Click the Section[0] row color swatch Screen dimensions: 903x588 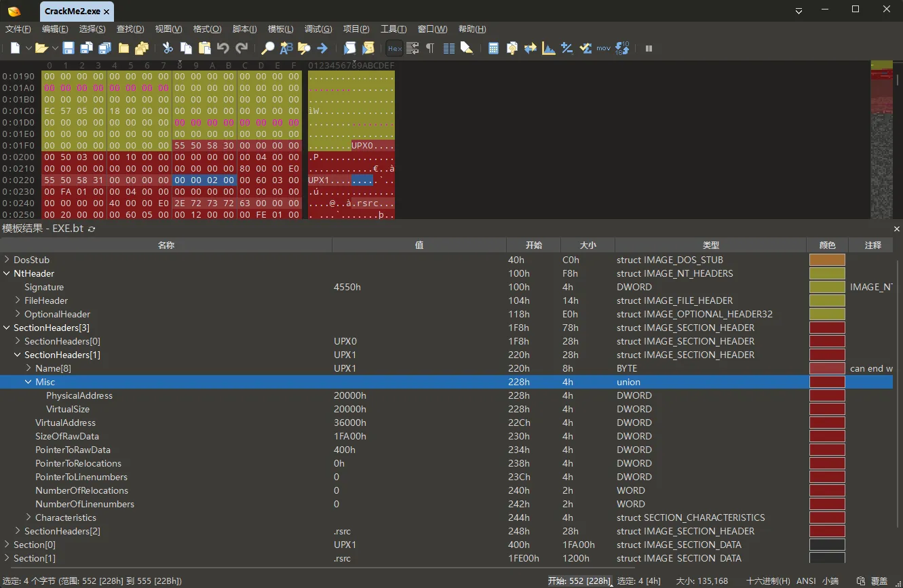[x=827, y=545]
